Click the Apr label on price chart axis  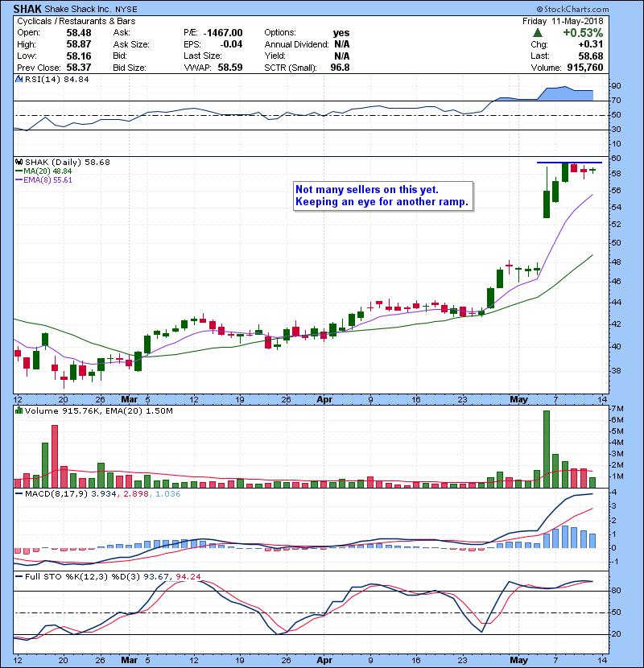click(324, 400)
